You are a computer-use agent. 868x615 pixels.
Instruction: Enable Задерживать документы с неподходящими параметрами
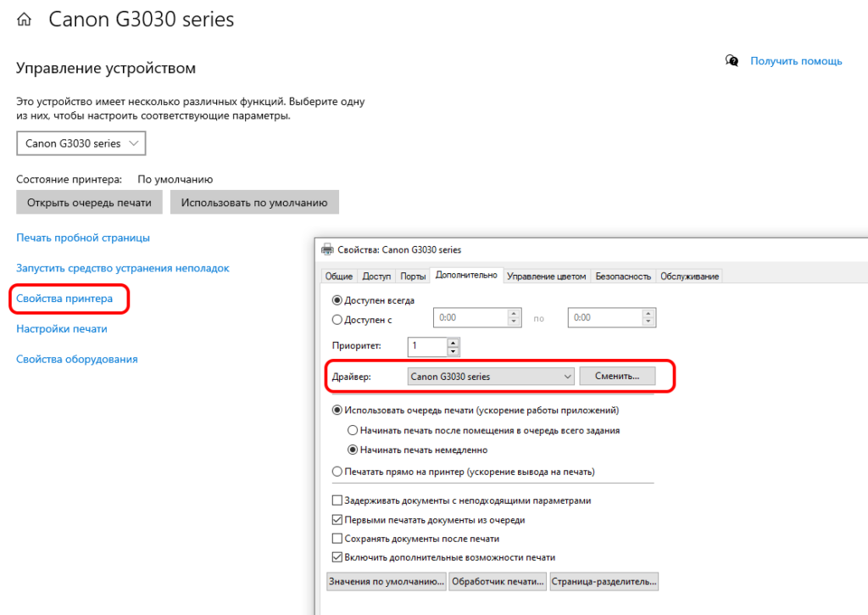pos(337,500)
